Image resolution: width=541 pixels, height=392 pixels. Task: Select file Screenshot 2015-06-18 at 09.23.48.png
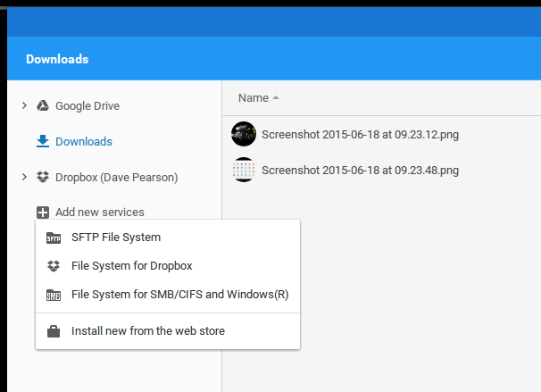(x=360, y=171)
